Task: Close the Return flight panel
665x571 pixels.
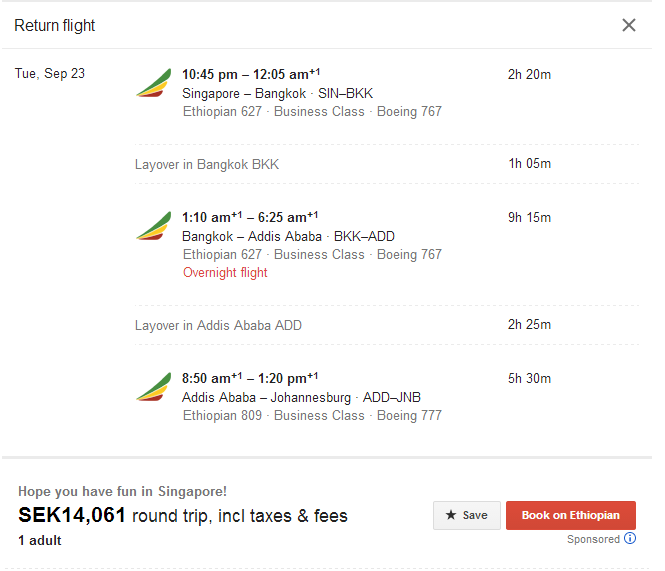Action: [x=629, y=25]
